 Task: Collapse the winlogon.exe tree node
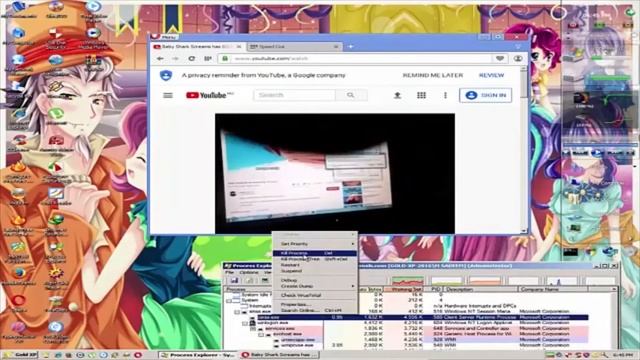point(245,323)
